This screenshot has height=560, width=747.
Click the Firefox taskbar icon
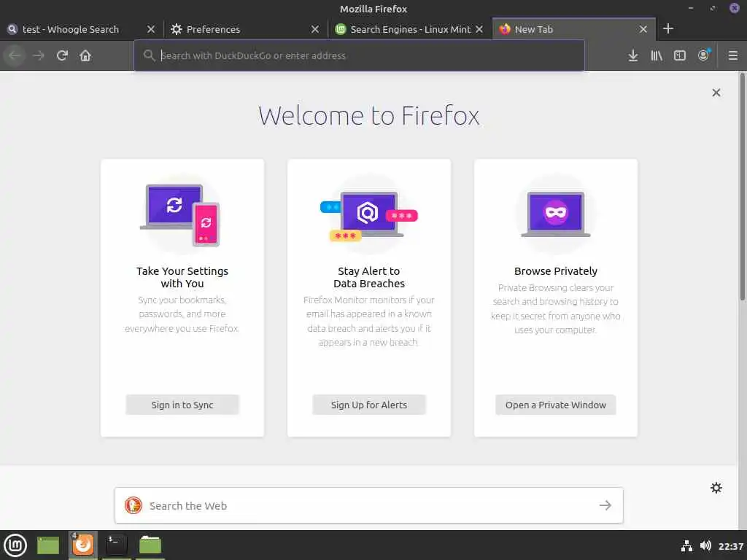83,545
